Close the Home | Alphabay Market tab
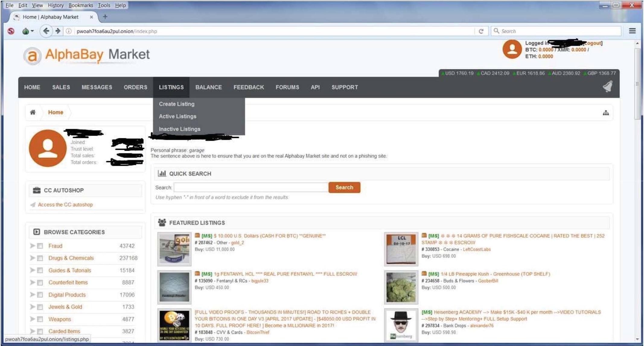This screenshot has width=644, height=346. (91, 17)
